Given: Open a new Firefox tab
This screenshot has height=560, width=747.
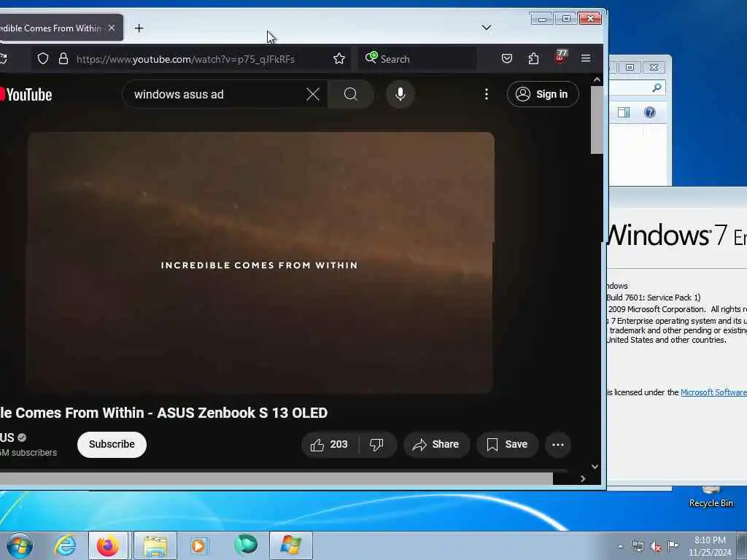Looking at the screenshot, I should point(139,28).
